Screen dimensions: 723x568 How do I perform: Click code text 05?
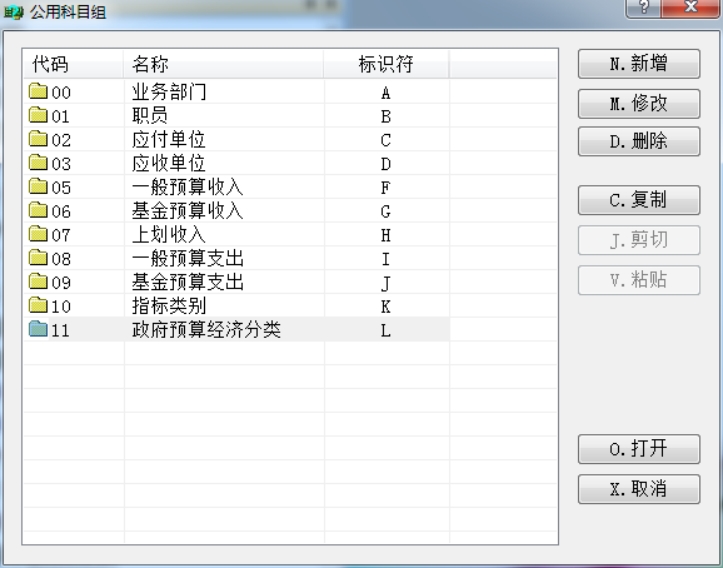(61, 188)
